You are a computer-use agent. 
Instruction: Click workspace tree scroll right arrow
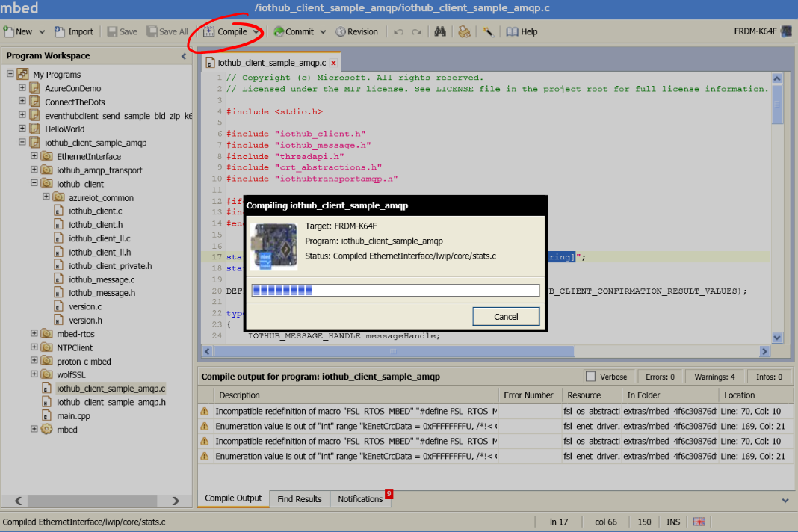click(x=176, y=501)
